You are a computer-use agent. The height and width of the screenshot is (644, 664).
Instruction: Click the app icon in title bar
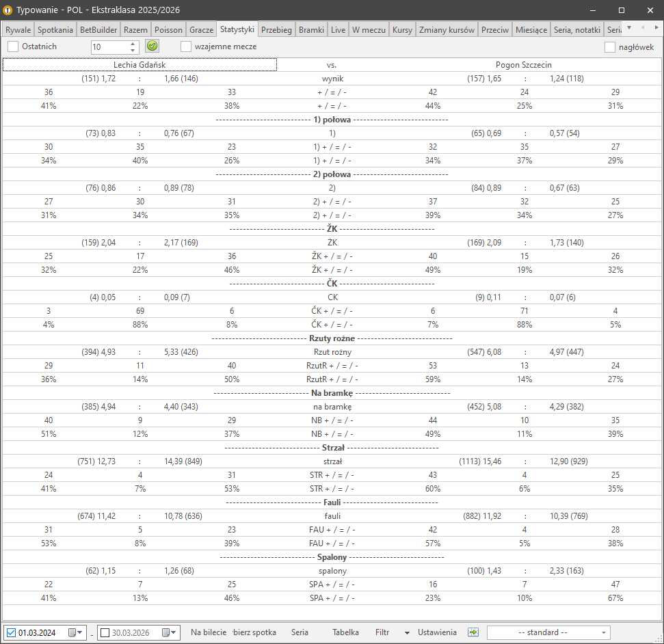[9, 10]
